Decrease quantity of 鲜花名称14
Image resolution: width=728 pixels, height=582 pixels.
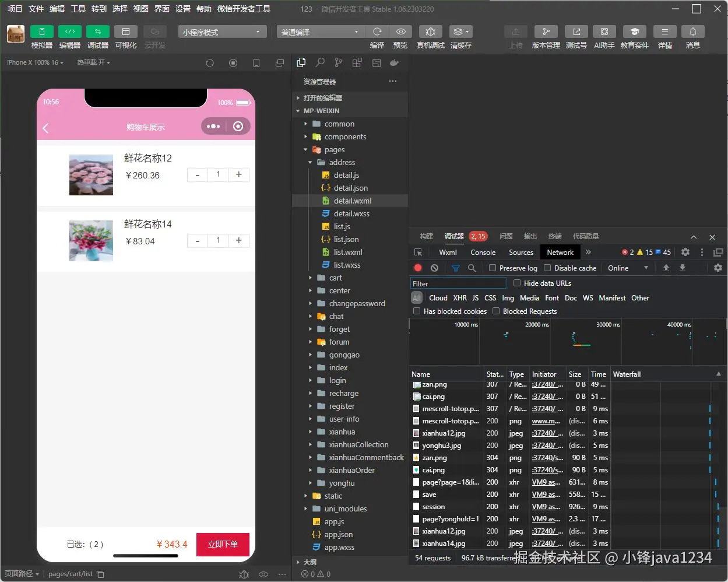198,240
